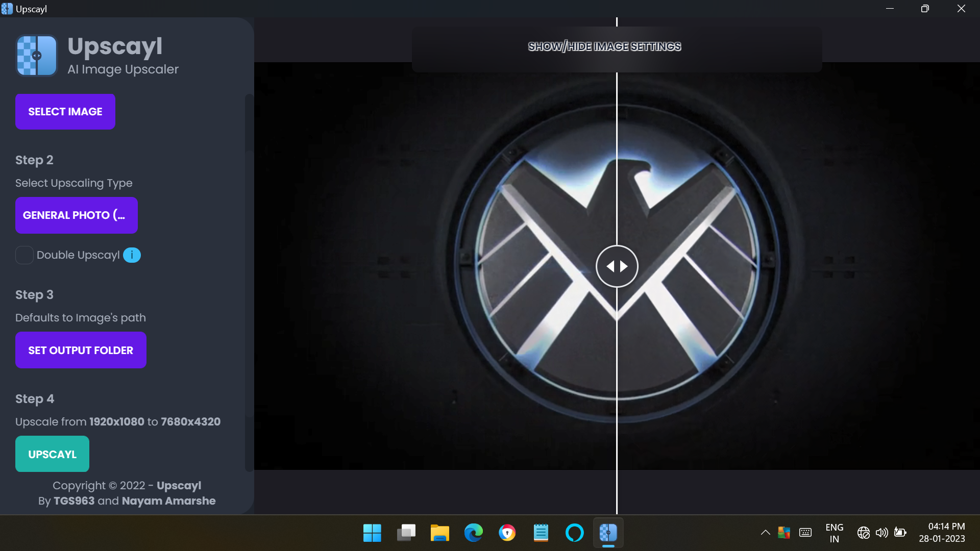Click resolution text '7680x4320'
This screenshot has width=980, height=551.
[190, 422]
